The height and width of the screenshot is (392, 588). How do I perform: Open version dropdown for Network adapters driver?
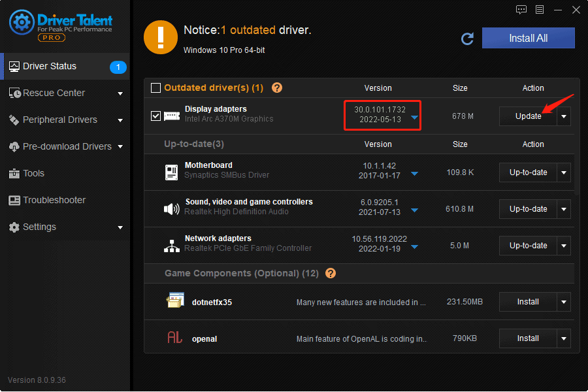[x=414, y=247]
